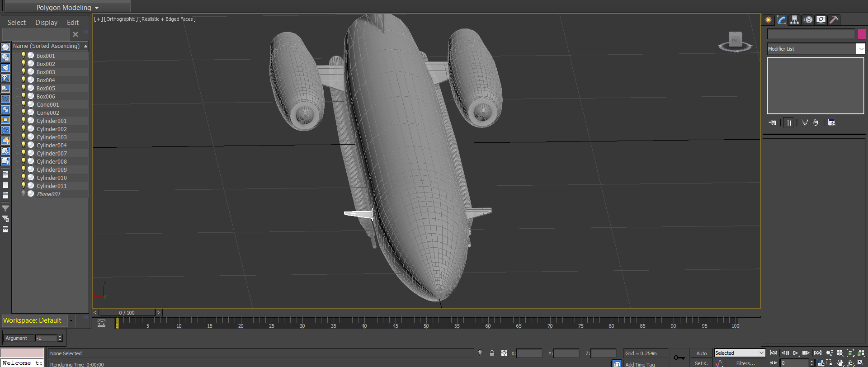This screenshot has height=367, width=868.
Task: Click the magenta object color swatch
Action: tap(862, 34)
